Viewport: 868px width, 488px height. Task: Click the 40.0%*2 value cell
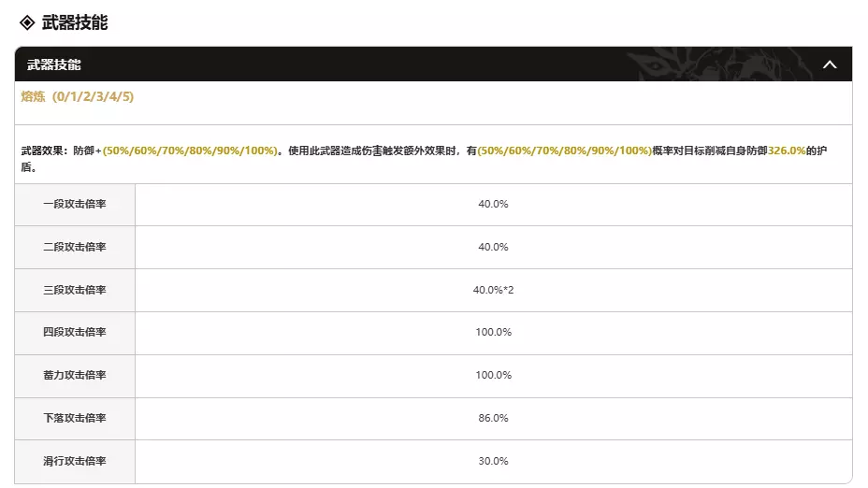(x=493, y=290)
